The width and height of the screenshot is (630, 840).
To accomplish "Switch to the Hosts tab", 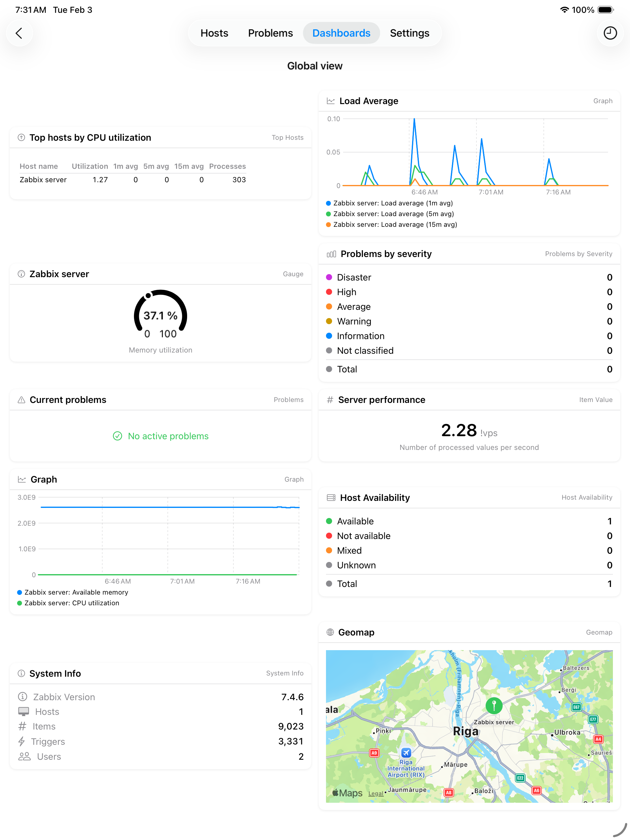I will [x=214, y=33].
